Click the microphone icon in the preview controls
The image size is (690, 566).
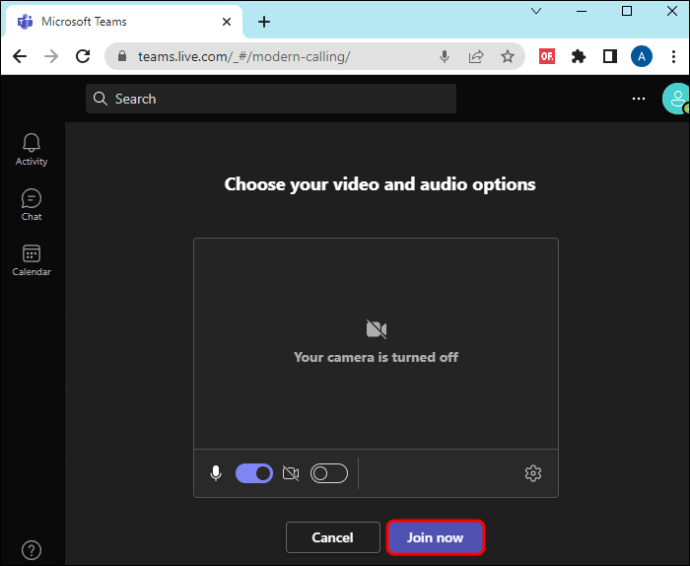coord(216,473)
